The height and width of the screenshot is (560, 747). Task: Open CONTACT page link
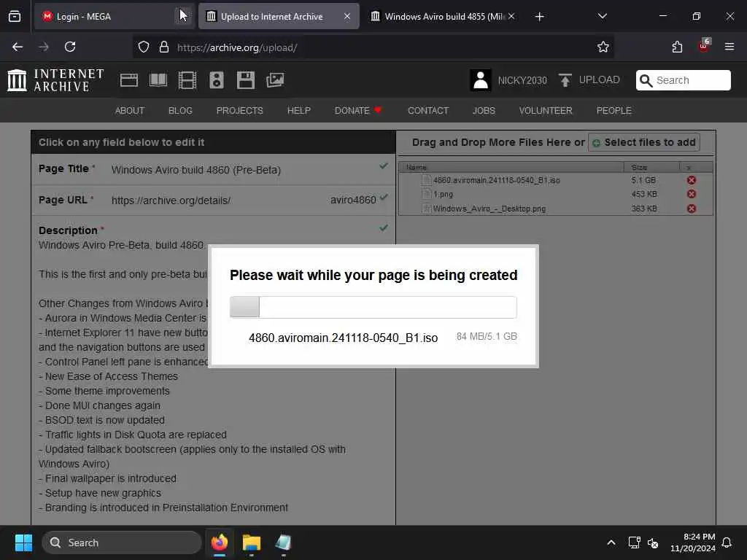[x=428, y=111]
